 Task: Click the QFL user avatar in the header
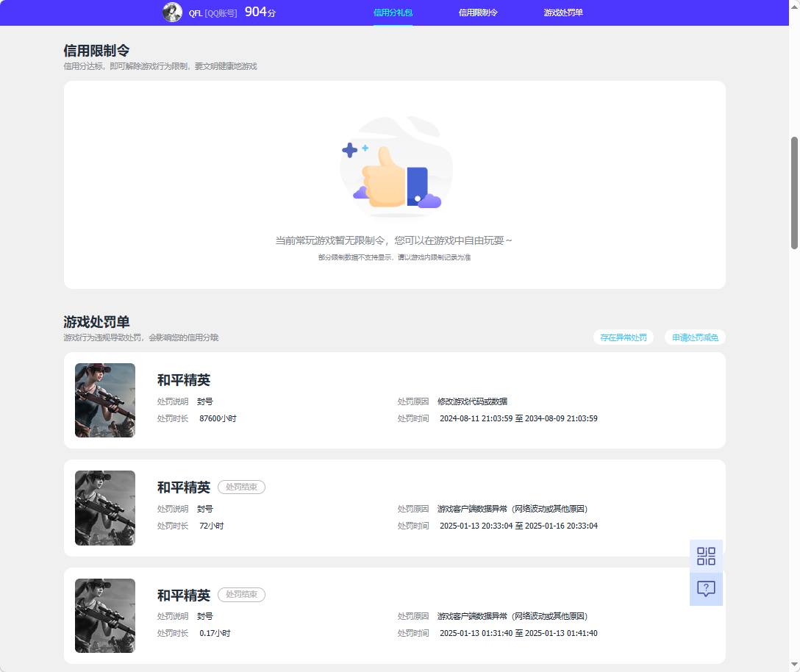(171, 12)
